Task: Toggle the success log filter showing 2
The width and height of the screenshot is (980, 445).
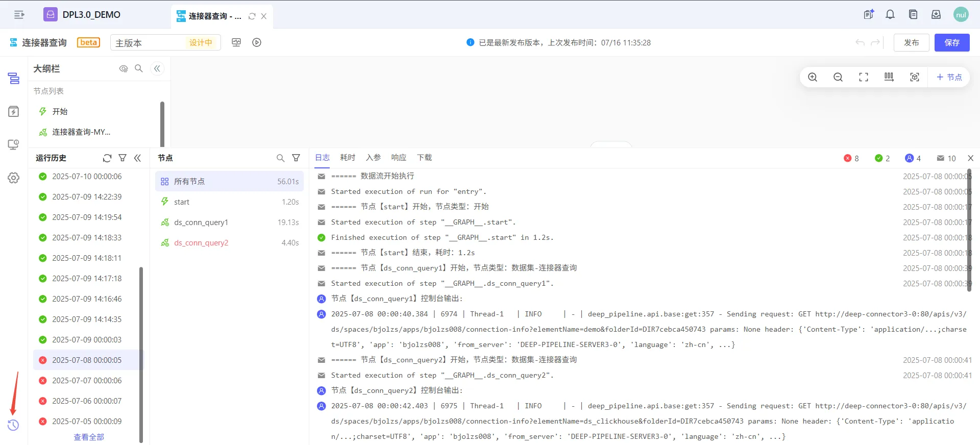Action: point(882,158)
